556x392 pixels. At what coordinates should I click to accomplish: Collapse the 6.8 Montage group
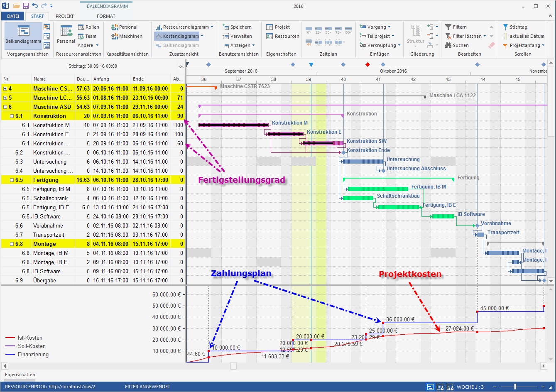pyautogui.click(x=12, y=244)
